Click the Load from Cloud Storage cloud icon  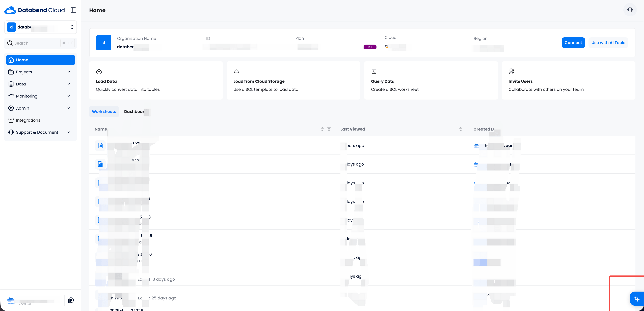coord(236,71)
